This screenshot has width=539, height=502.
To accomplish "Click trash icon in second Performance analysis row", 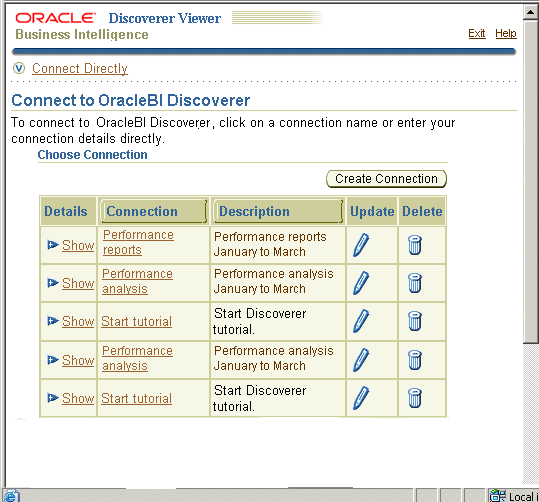I will point(415,360).
